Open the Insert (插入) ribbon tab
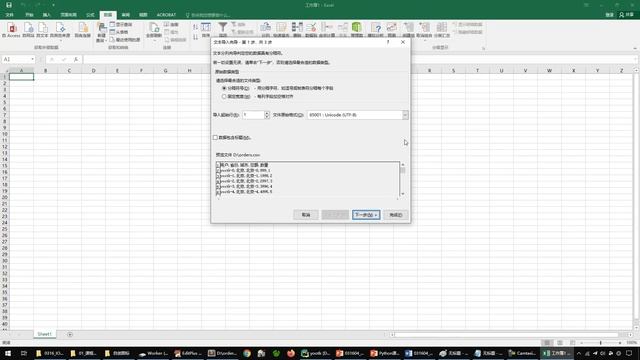Image resolution: width=640 pixels, height=360 pixels. [47, 15]
